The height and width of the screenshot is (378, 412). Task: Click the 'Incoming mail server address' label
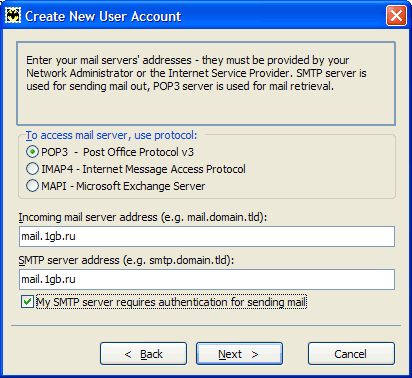point(143,217)
